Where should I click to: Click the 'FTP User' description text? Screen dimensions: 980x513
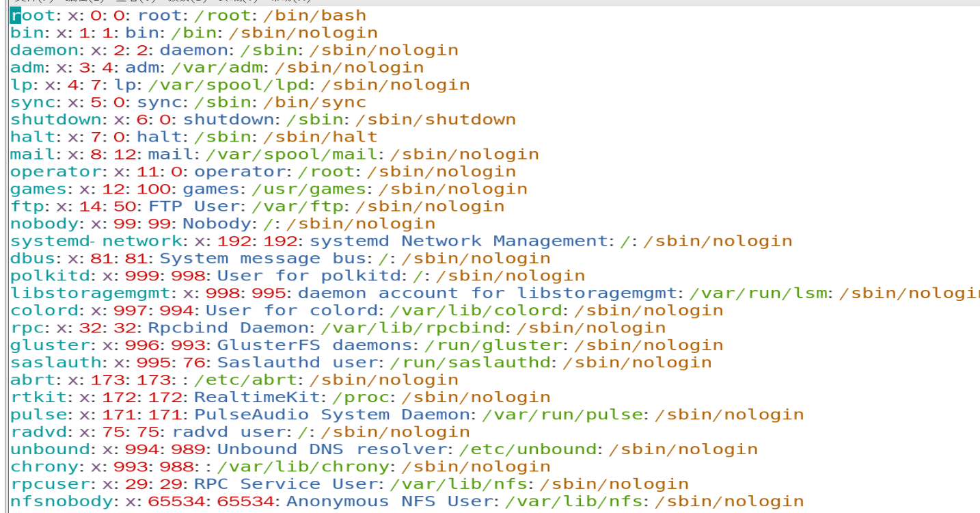[194, 207]
